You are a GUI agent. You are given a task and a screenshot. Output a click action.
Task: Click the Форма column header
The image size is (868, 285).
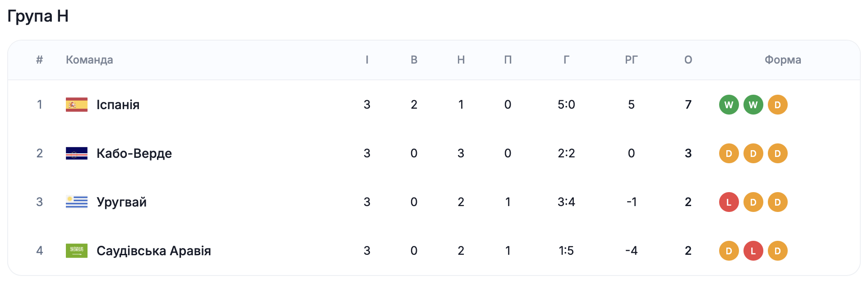click(x=783, y=60)
